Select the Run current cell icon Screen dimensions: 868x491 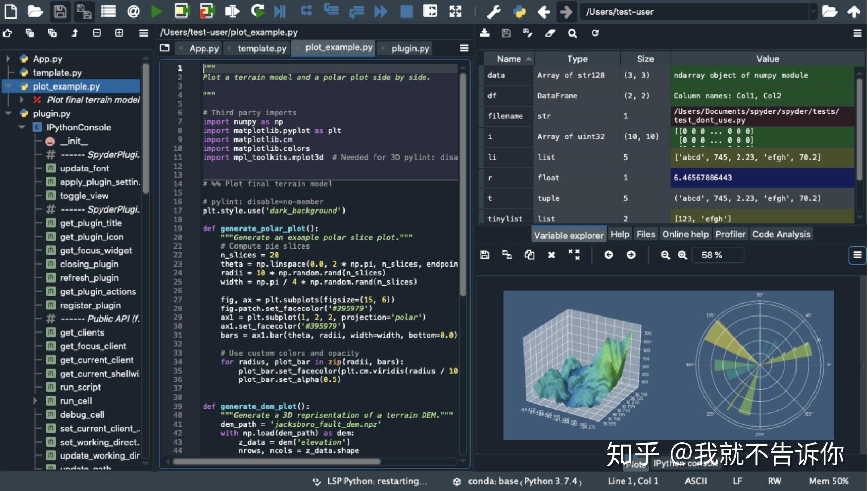(x=180, y=11)
